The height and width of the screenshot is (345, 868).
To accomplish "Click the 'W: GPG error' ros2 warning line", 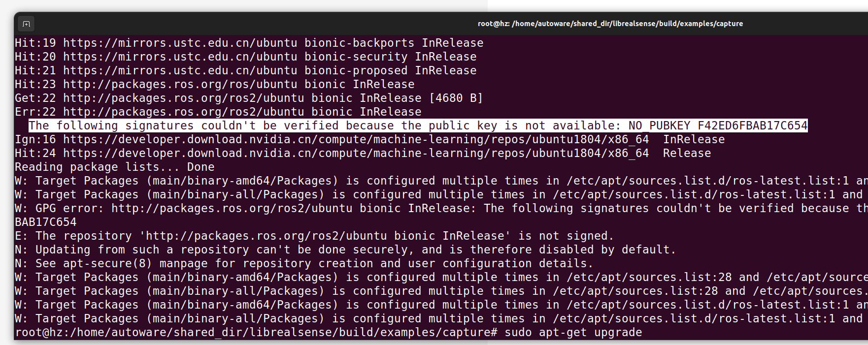I will [x=441, y=208].
